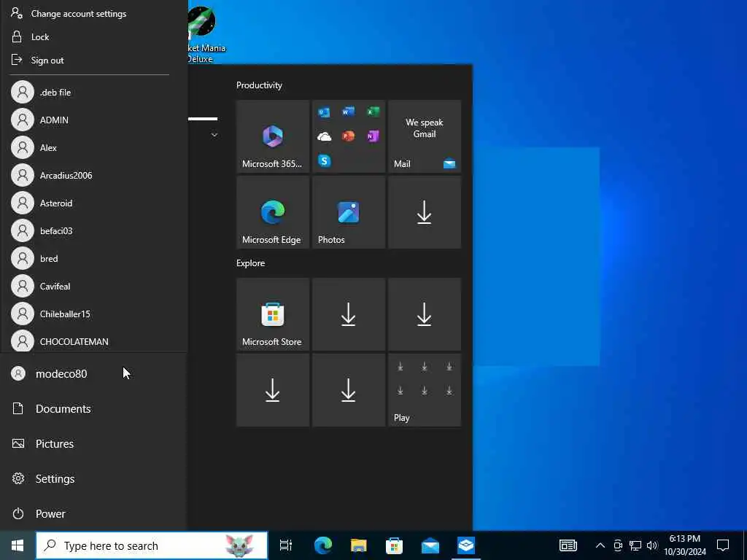The height and width of the screenshot is (560, 747).
Task: Switch to user befaci03
Action: [94, 230]
